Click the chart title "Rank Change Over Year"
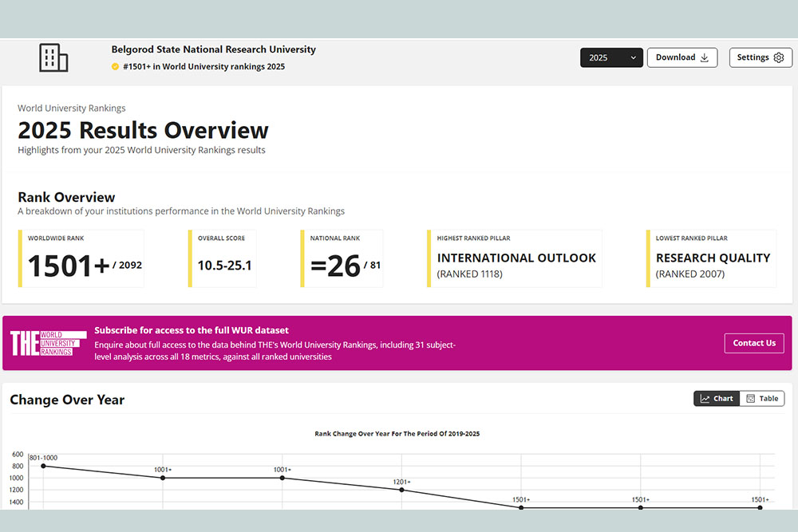This screenshot has width=798, height=532. pos(397,434)
